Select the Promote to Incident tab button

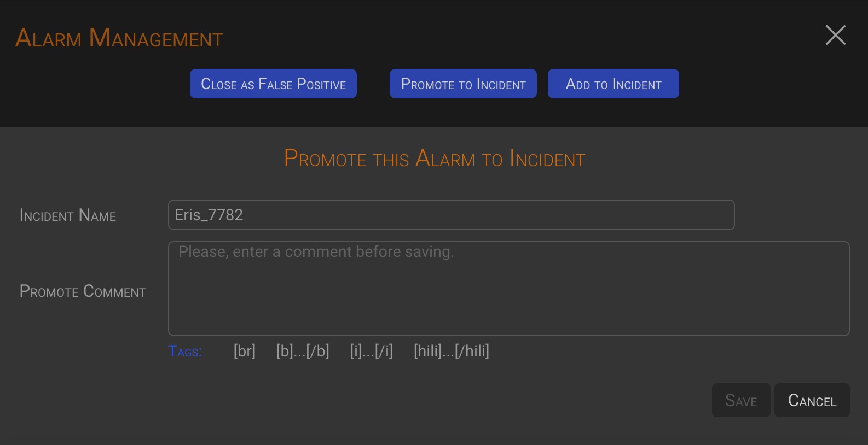(463, 84)
